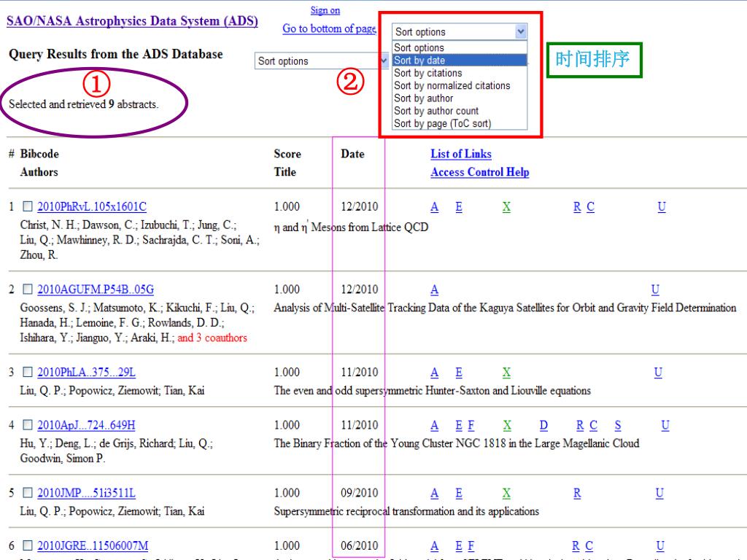Click the Date column header
This screenshot has width=747, height=560.
click(352, 154)
